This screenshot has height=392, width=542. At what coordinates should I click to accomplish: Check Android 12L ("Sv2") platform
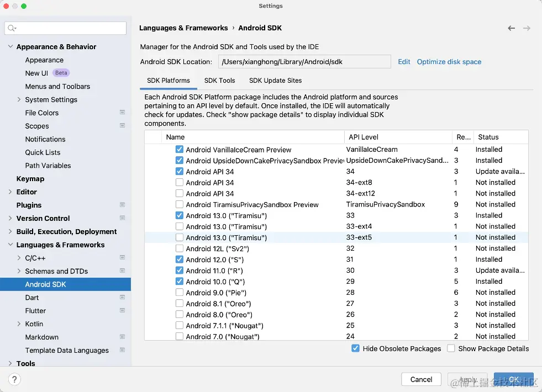pyautogui.click(x=180, y=248)
